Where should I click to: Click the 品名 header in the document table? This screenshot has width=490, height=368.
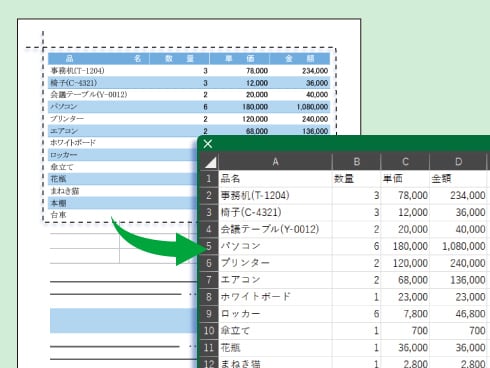tap(99, 59)
